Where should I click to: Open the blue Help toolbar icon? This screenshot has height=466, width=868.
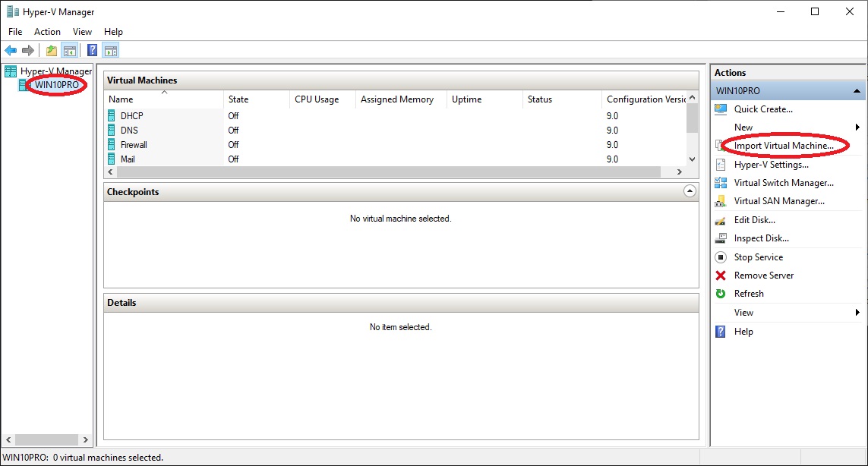[93, 51]
